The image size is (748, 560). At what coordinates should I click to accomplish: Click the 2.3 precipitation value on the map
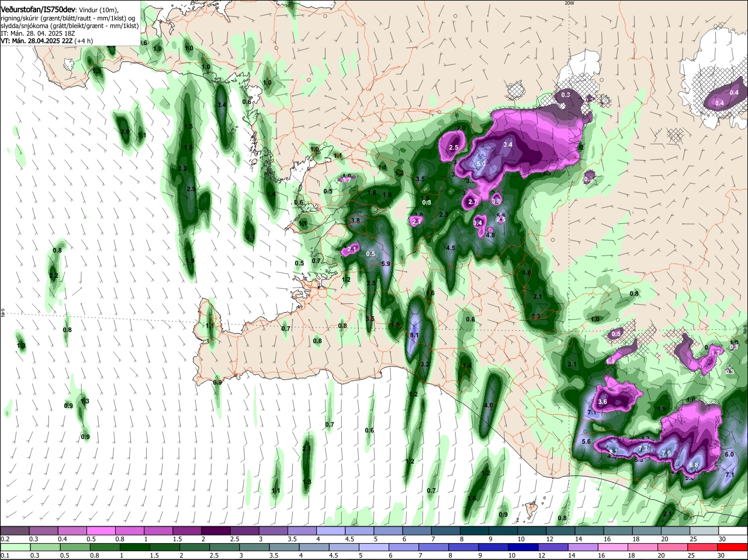[x=444, y=215]
